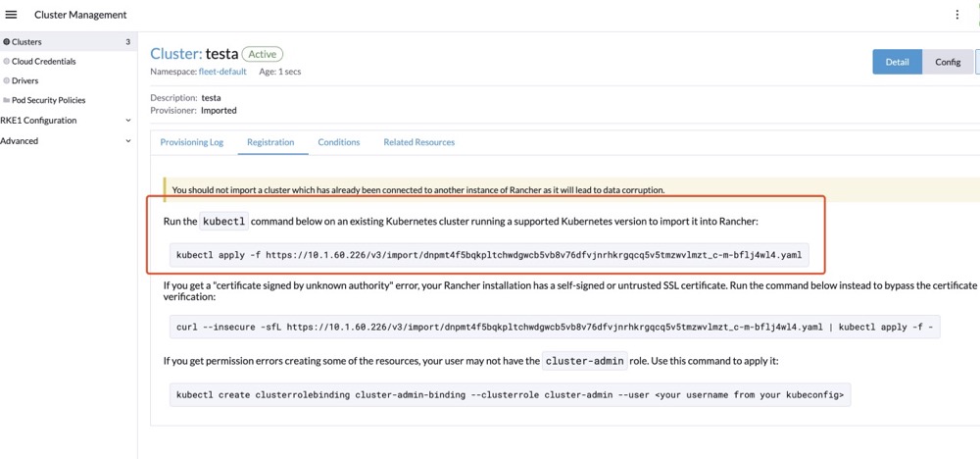Switch to the Config view button

pos(948,62)
